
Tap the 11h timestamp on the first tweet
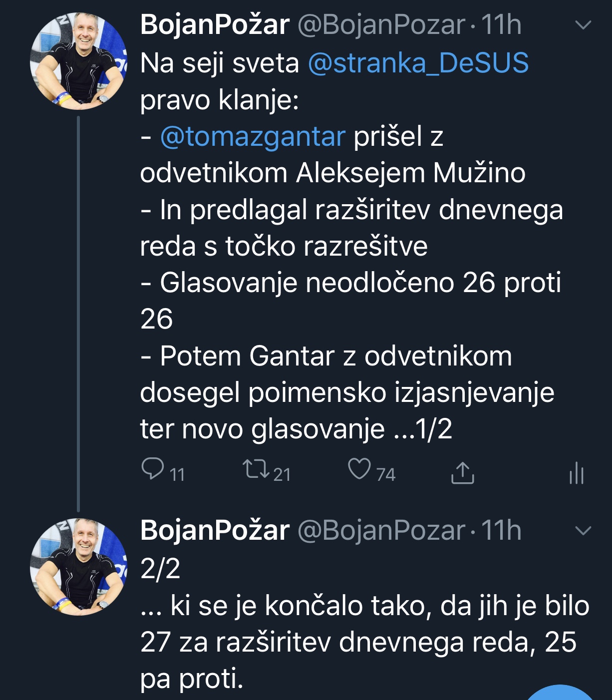coord(501,25)
